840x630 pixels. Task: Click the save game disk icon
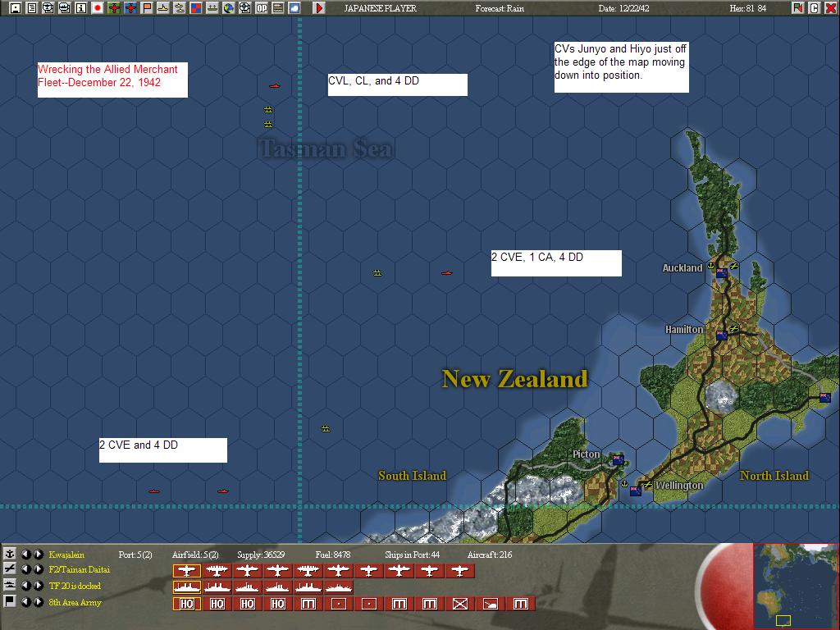16,8
